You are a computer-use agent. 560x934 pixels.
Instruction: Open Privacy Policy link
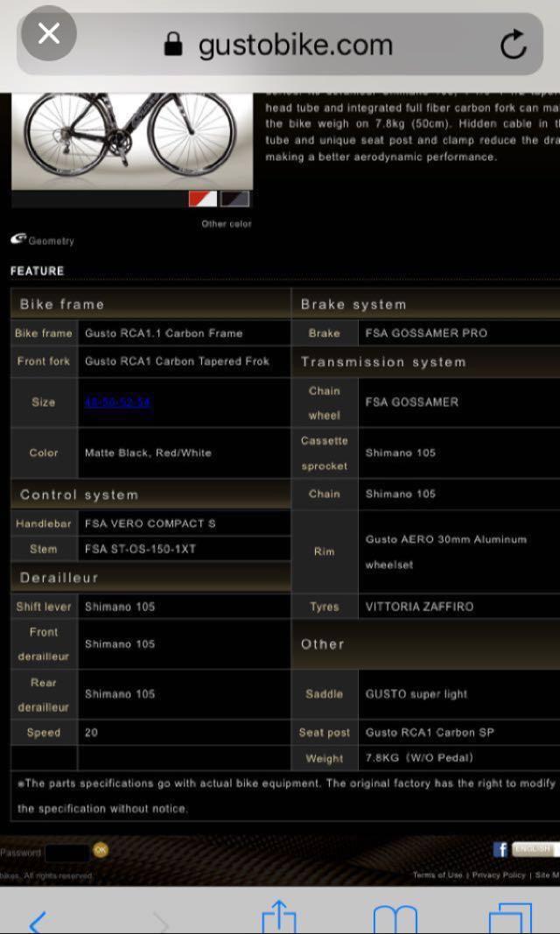(499, 875)
